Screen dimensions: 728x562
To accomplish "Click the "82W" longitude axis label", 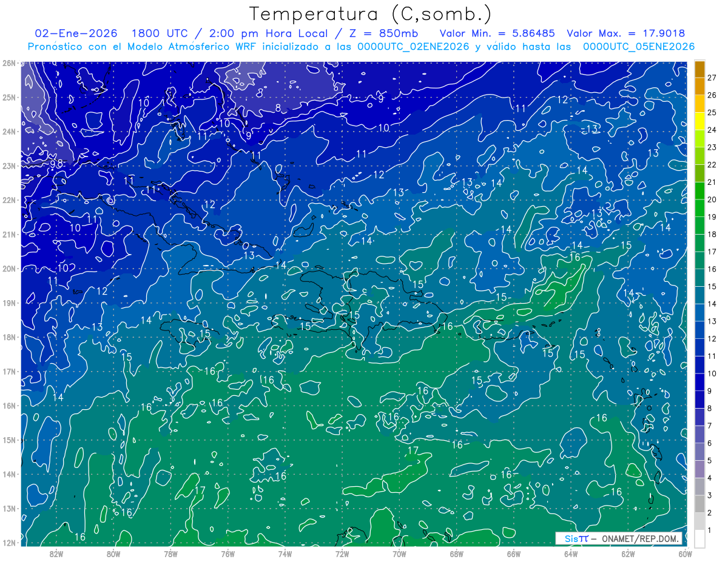I will (x=56, y=553).
